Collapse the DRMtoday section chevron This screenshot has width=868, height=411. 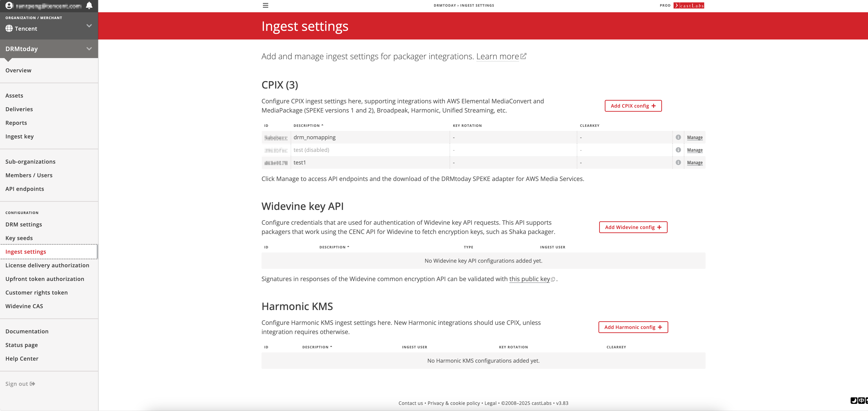(x=89, y=49)
